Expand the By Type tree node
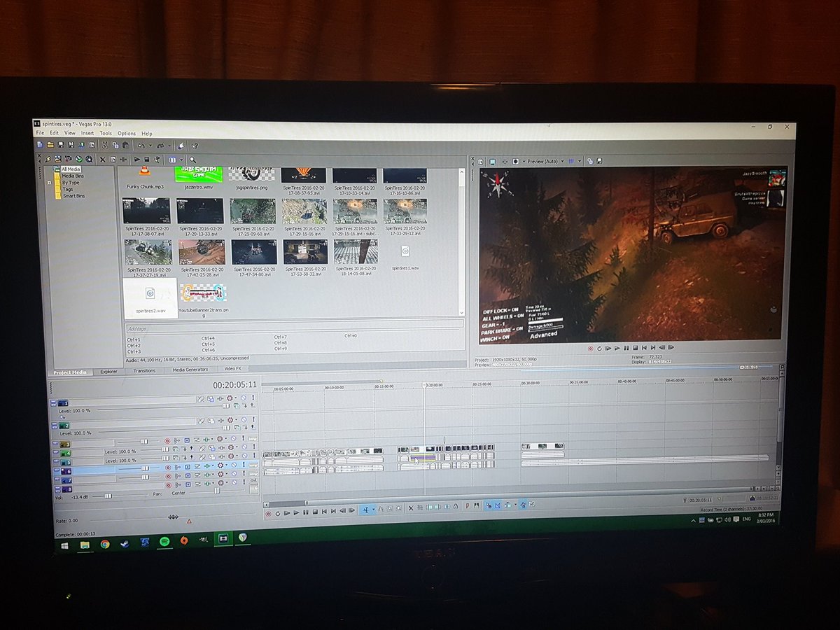Screen dimensions: 840x630 click(x=50, y=182)
